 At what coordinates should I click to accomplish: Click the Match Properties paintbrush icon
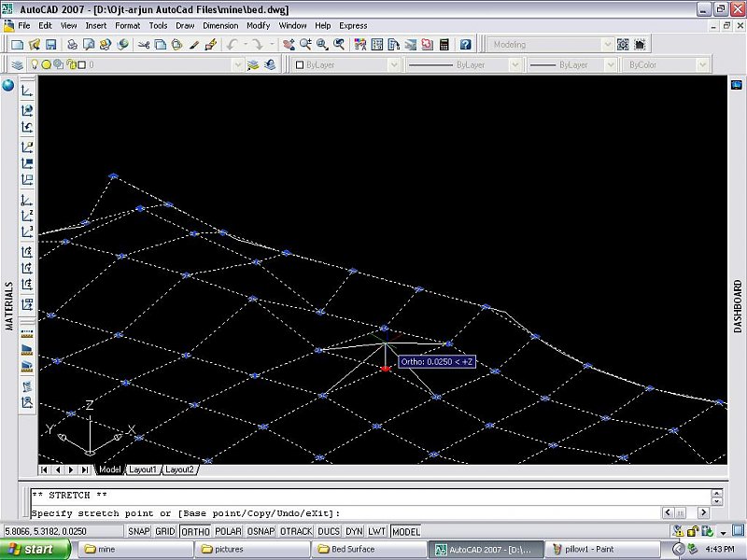pyautogui.click(x=194, y=44)
